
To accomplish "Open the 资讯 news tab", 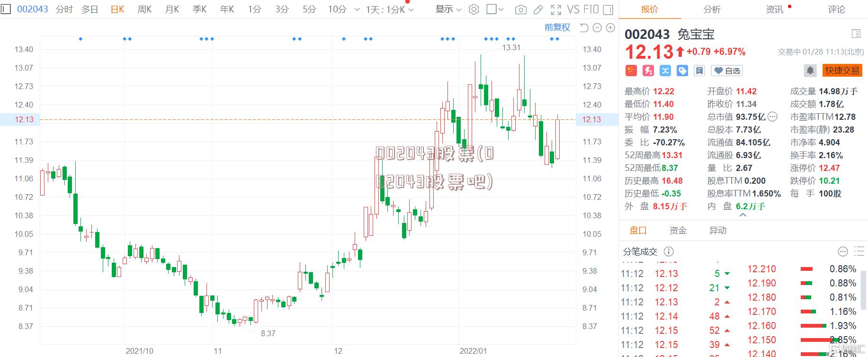I will point(775,9).
